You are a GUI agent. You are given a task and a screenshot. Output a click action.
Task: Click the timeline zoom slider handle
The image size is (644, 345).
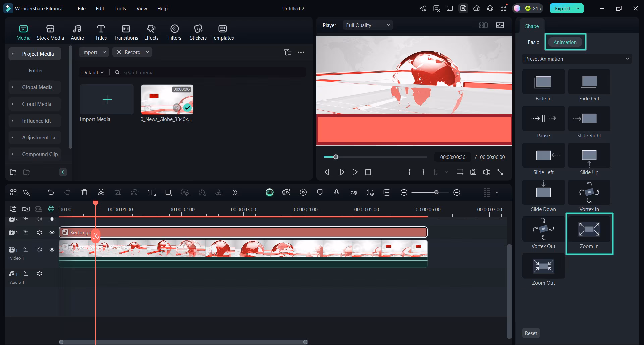pos(436,192)
